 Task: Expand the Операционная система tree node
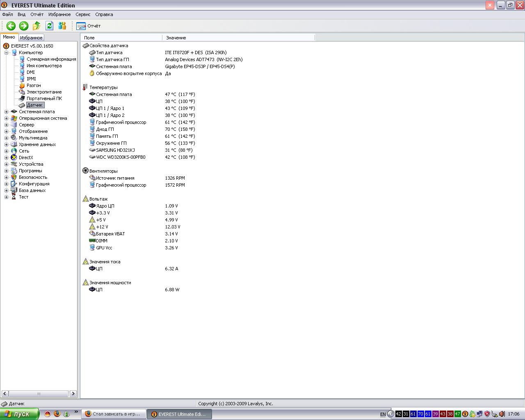pyautogui.click(x=6, y=118)
